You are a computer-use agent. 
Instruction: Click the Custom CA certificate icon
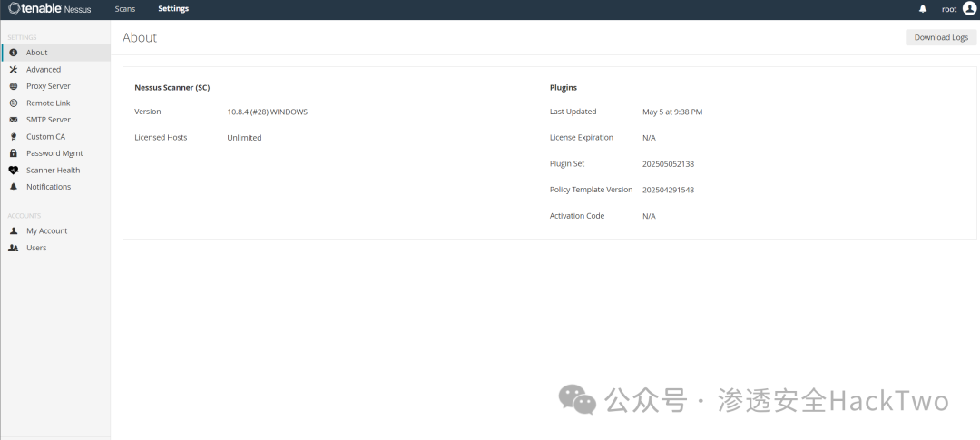click(14, 137)
